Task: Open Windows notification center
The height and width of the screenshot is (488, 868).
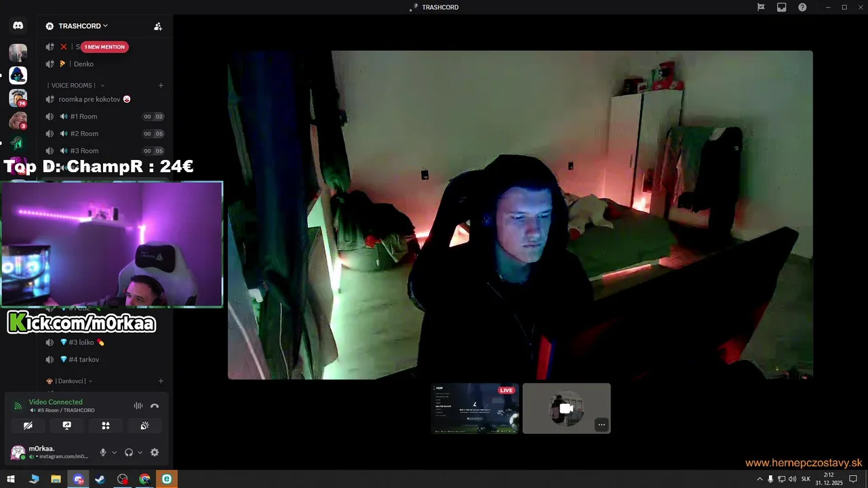Action: (x=853, y=479)
